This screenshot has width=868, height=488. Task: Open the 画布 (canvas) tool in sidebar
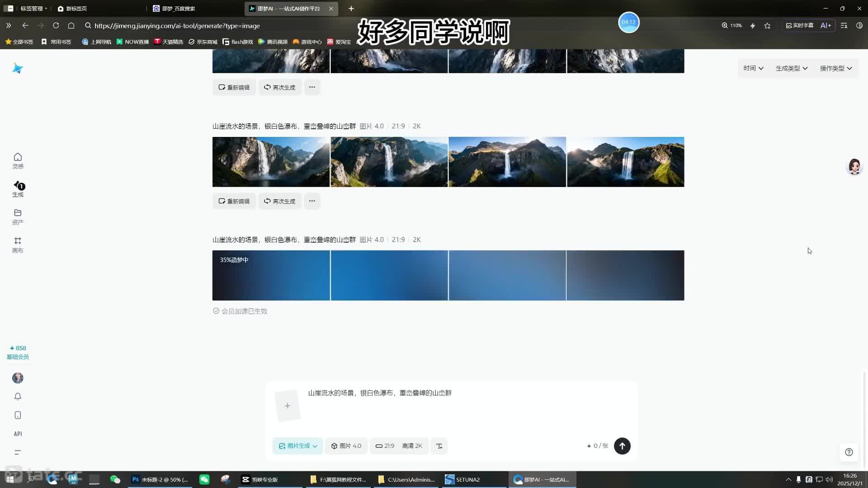tap(18, 244)
